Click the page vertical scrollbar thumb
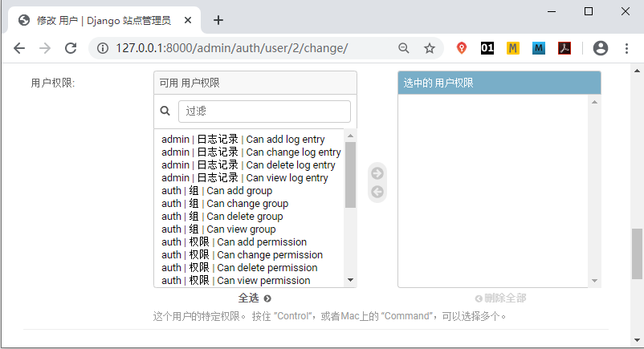The height and width of the screenshot is (349, 644). tap(637, 254)
